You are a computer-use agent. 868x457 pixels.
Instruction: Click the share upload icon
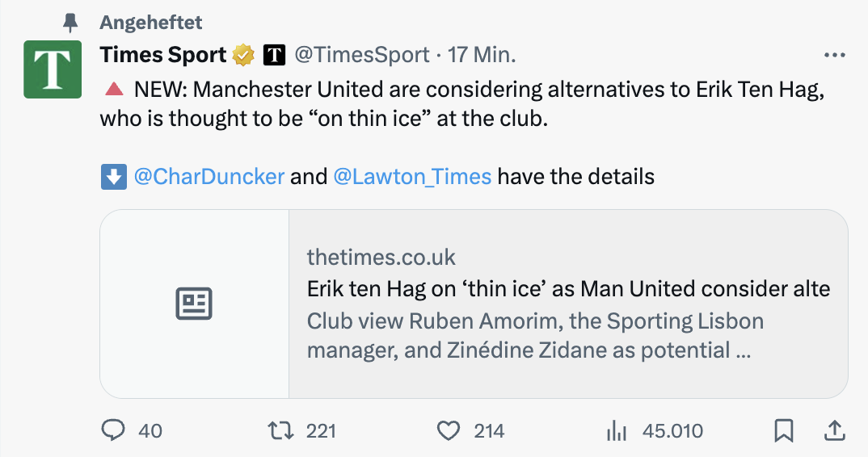tap(834, 431)
